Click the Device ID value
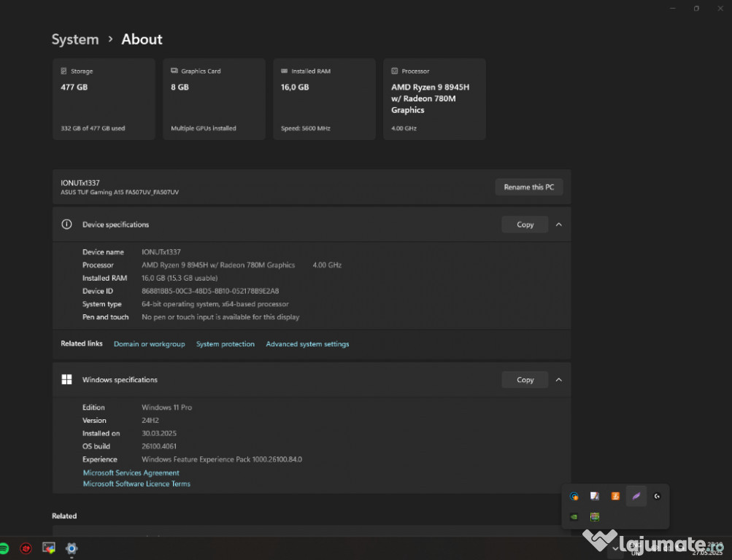732x560 pixels. [210, 291]
